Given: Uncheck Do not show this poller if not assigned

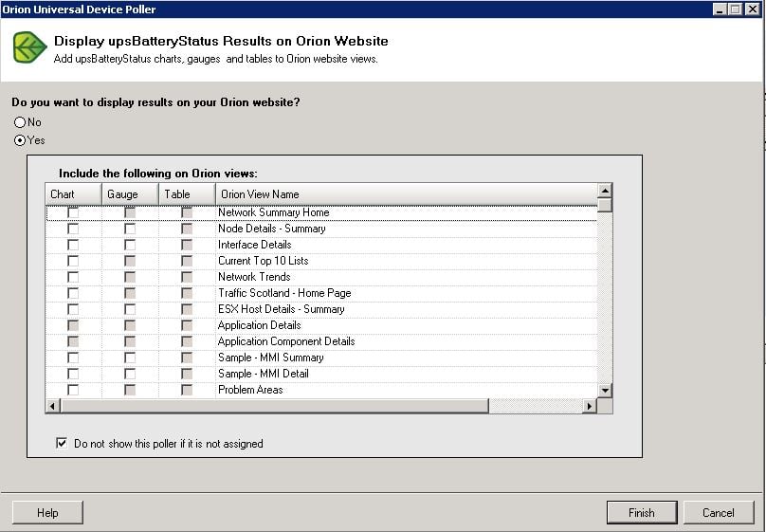Looking at the screenshot, I should 62,443.
